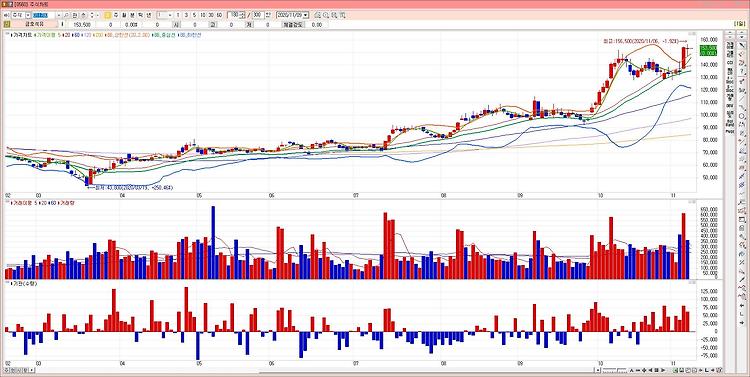Image resolution: width=750 pixels, height=377 pixels.
Task: Choose the 10 interval shortcut button
Action: click(203, 15)
